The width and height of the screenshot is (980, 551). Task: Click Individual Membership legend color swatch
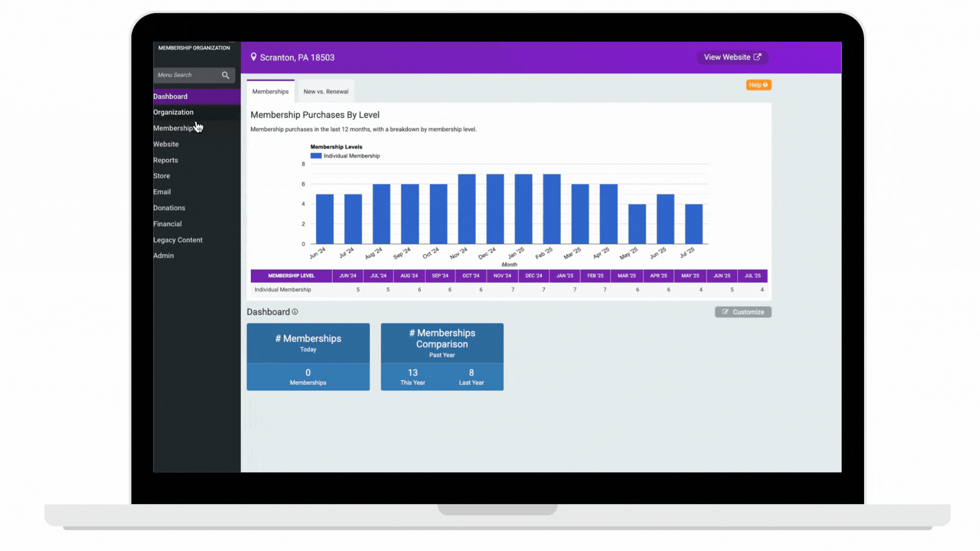316,156
